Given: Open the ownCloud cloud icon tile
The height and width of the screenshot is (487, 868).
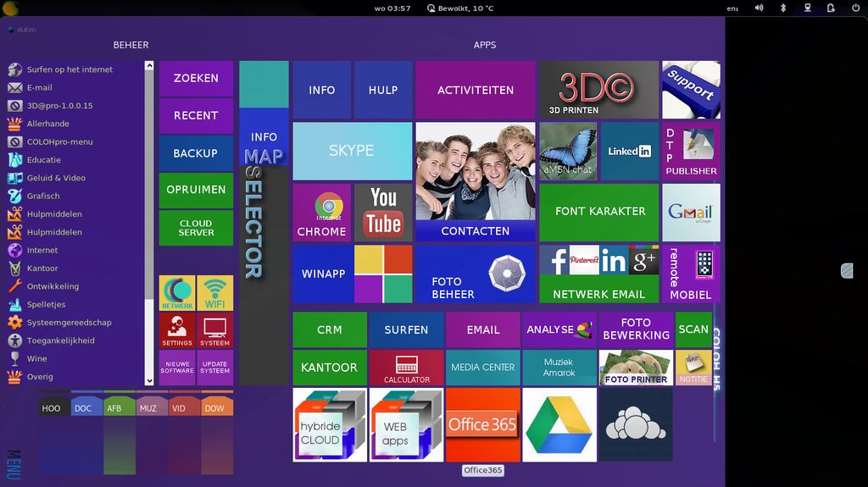Looking at the screenshot, I should (636, 424).
